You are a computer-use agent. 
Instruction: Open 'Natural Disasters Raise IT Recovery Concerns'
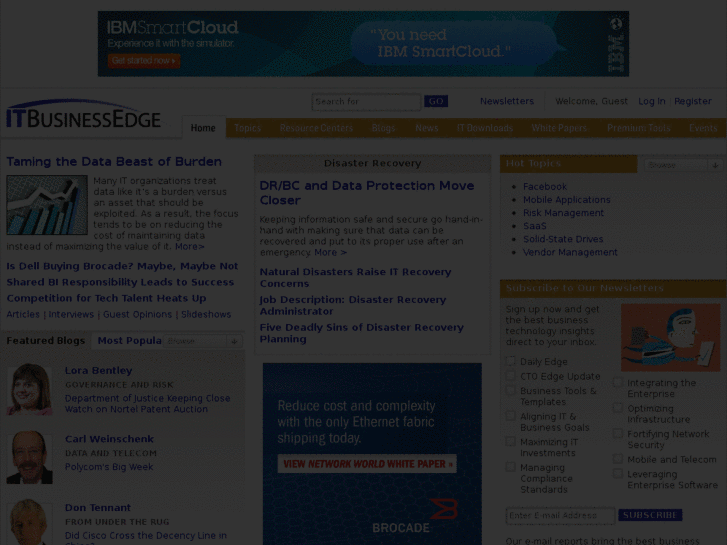pos(355,277)
